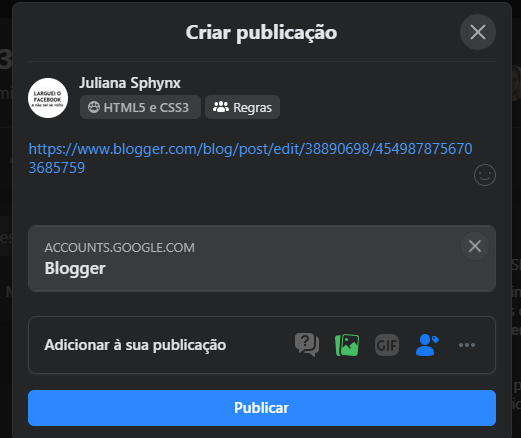
Task: Click the Juliana Sphynx author name
Action: pyautogui.click(x=130, y=83)
